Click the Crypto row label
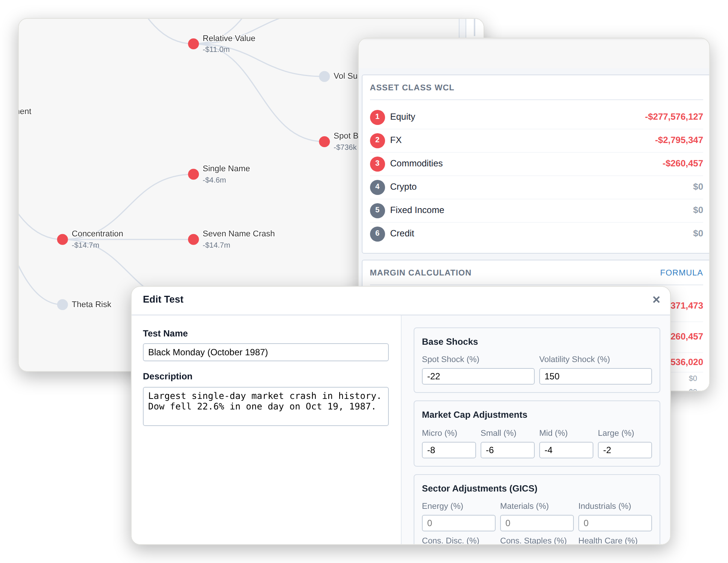 (403, 187)
